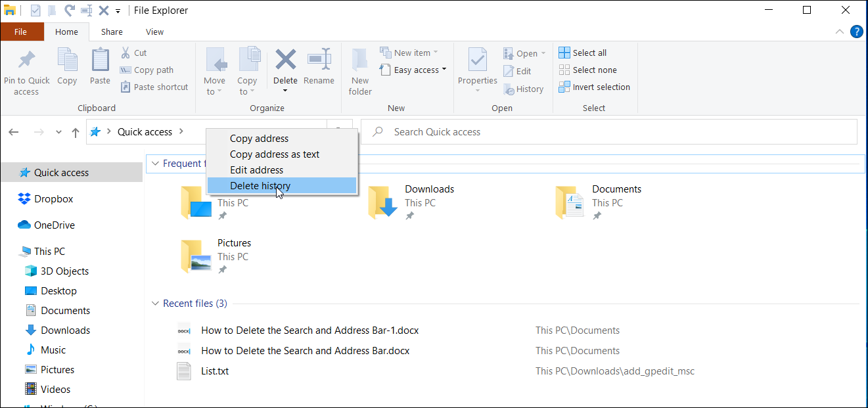This screenshot has height=408, width=868.
Task: Click the Cut scissors icon
Action: click(126, 53)
